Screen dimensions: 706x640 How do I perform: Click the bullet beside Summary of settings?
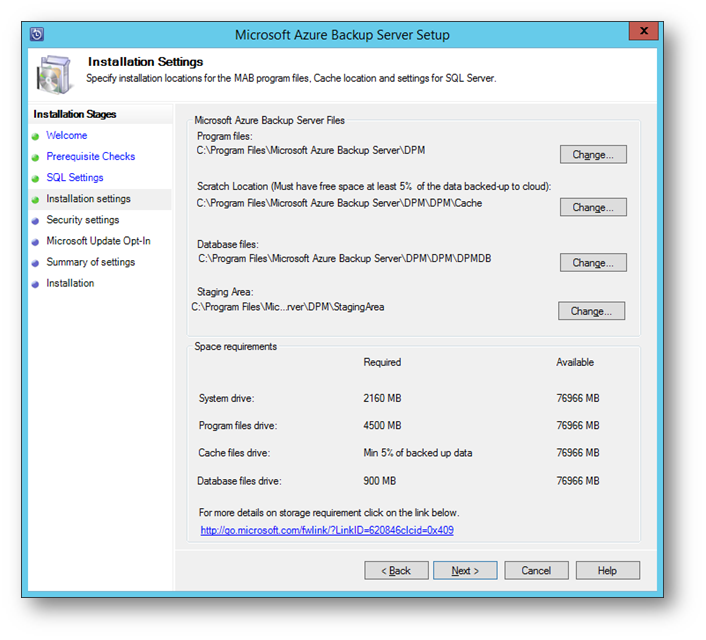pos(36,263)
